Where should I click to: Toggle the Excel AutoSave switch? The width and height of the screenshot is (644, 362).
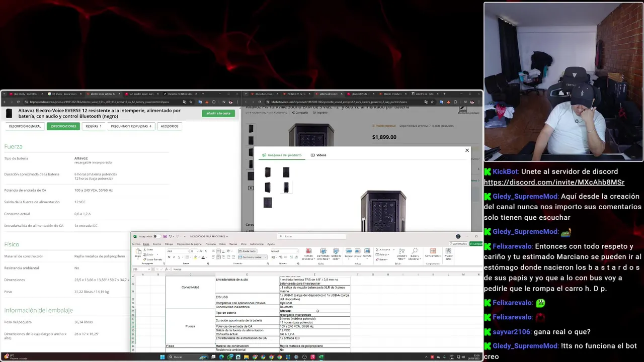pyautogui.click(x=157, y=236)
